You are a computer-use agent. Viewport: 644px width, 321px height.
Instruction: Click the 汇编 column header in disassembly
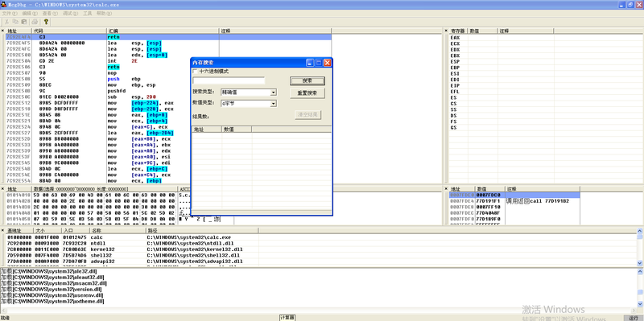(x=163, y=31)
